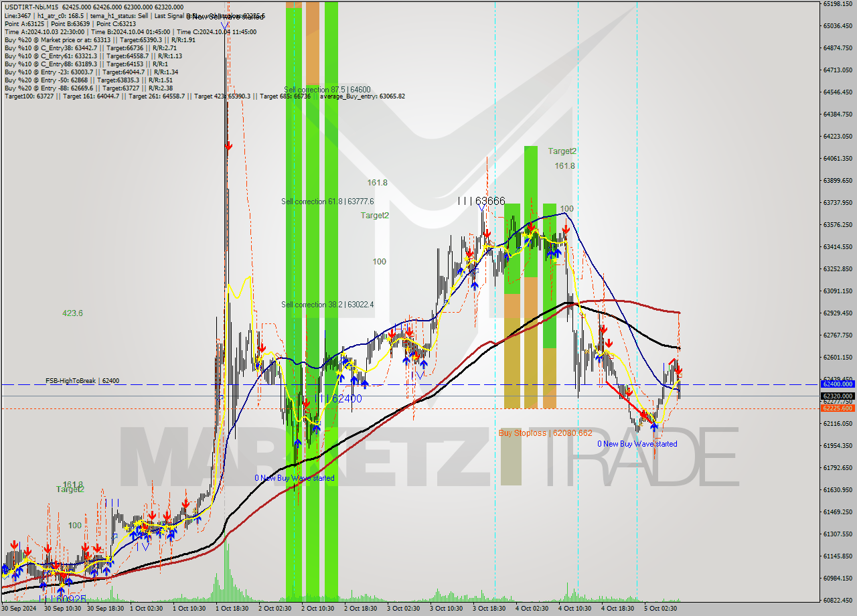Click the 61469.250 price axis label
This screenshot has height=616, width=857.
(x=838, y=512)
